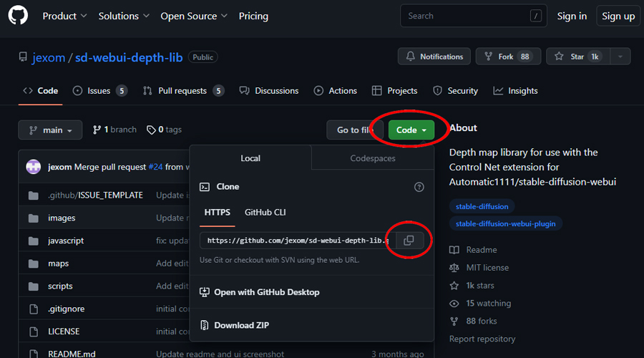Screen dimensions: 644x358
Task: Click the terminal icon beside Clone
Action: coord(205,187)
